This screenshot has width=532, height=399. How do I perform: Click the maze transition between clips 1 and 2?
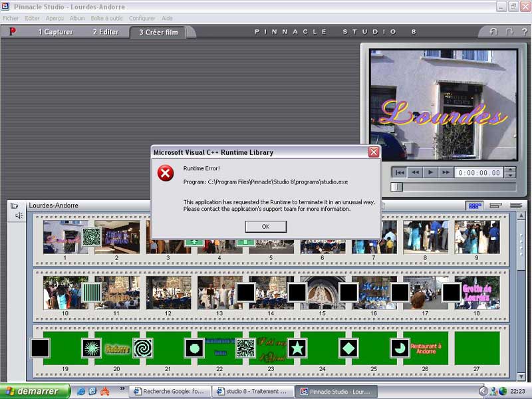pyautogui.click(x=92, y=237)
